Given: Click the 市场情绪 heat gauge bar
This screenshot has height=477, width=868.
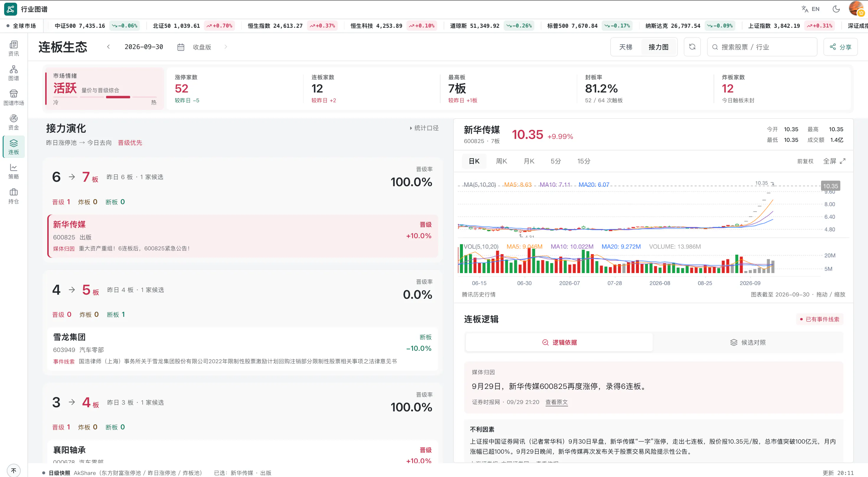Looking at the screenshot, I should pyautogui.click(x=105, y=97).
